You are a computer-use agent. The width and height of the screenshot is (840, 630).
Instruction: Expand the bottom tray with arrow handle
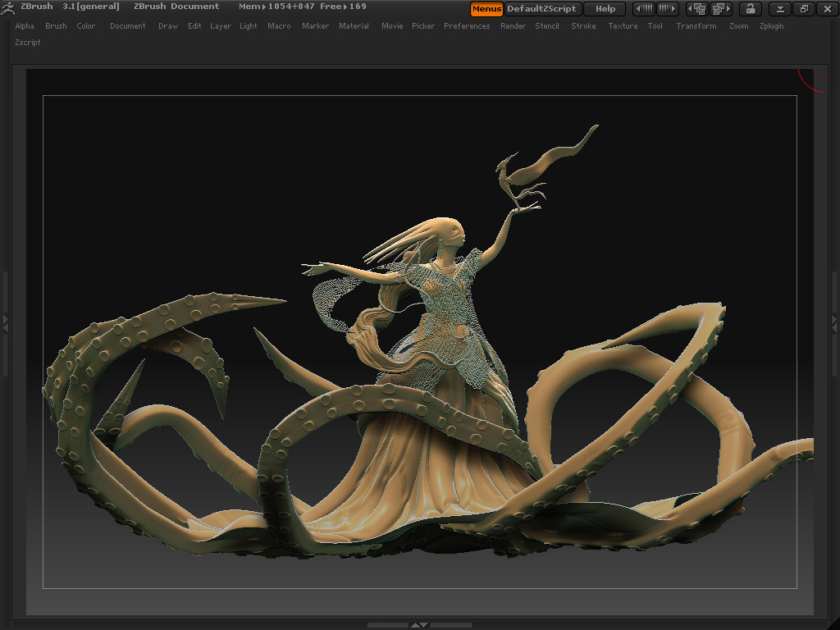pos(419,625)
